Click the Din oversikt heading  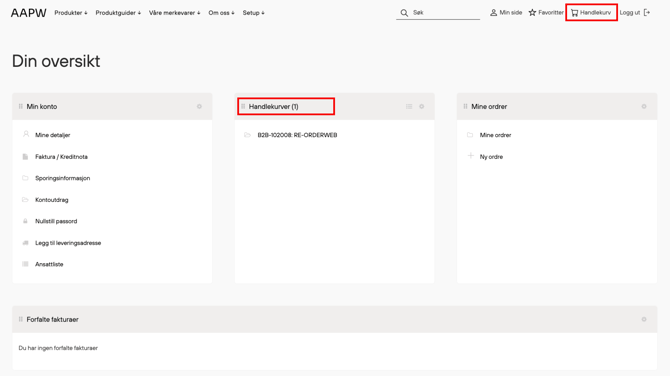click(56, 61)
